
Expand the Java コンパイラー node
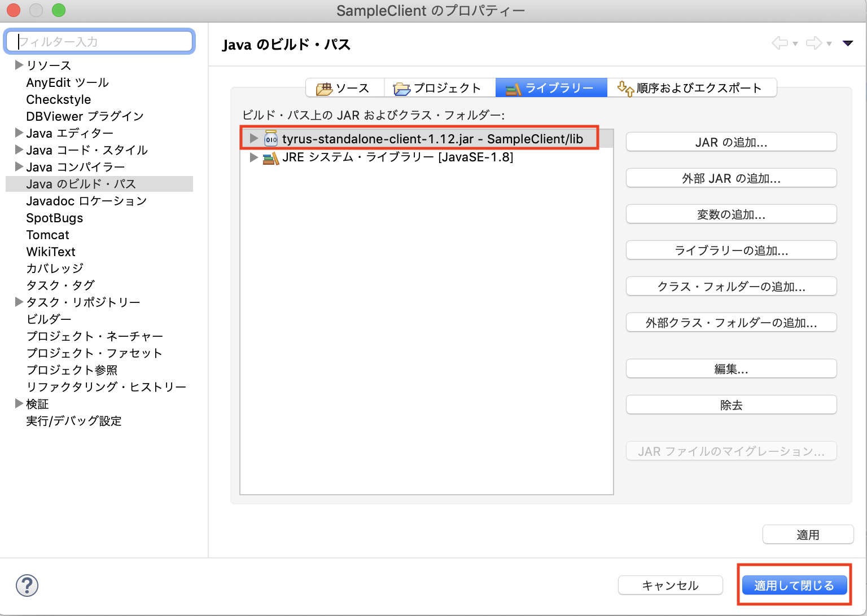point(19,166)
